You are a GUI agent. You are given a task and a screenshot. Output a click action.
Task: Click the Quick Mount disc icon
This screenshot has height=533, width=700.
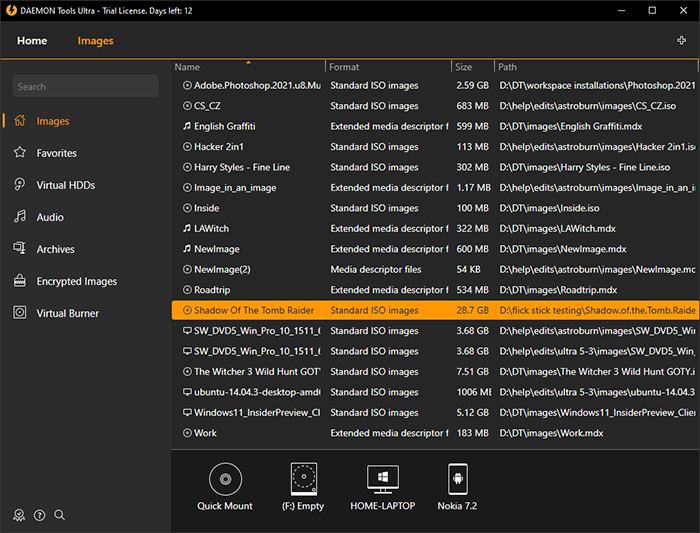click(225, 479)
